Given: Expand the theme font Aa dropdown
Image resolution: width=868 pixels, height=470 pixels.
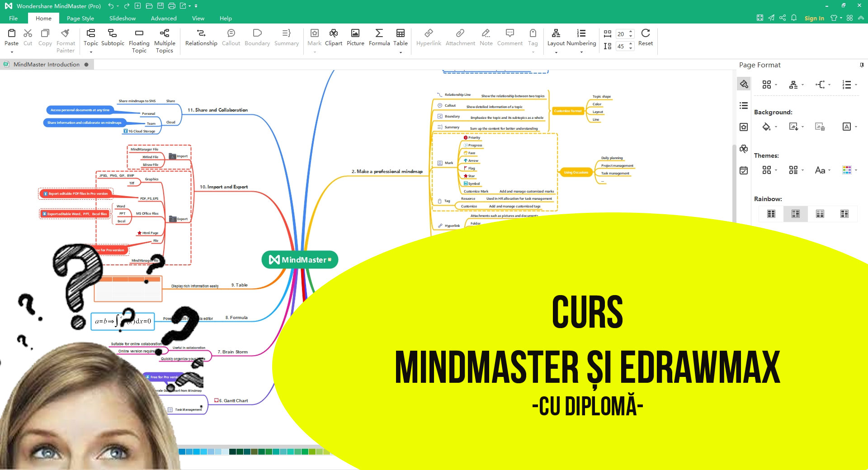Looking at the screenshot, I should (823, 170).
